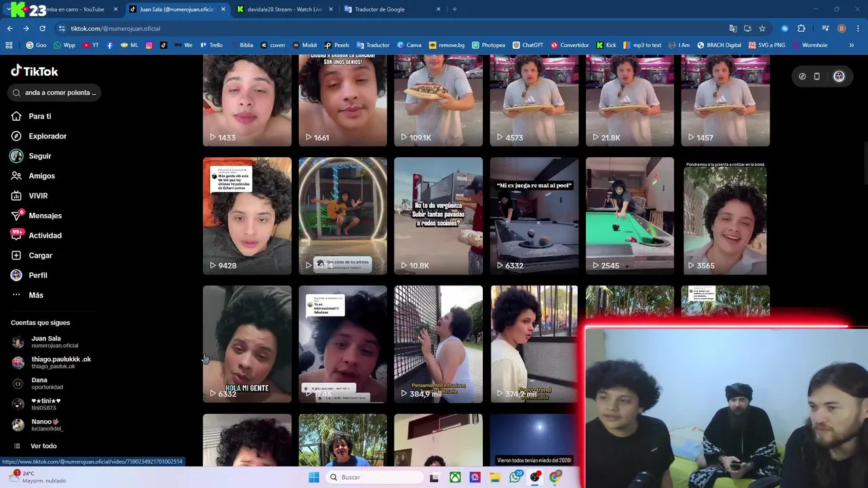Screen dimensions: 868x488
Task: Open video with 21.8K views
Action: tap(630, 100)
